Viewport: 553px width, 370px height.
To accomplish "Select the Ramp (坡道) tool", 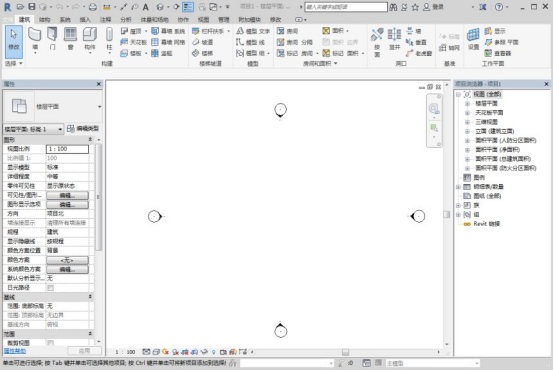I will [202, 42].
